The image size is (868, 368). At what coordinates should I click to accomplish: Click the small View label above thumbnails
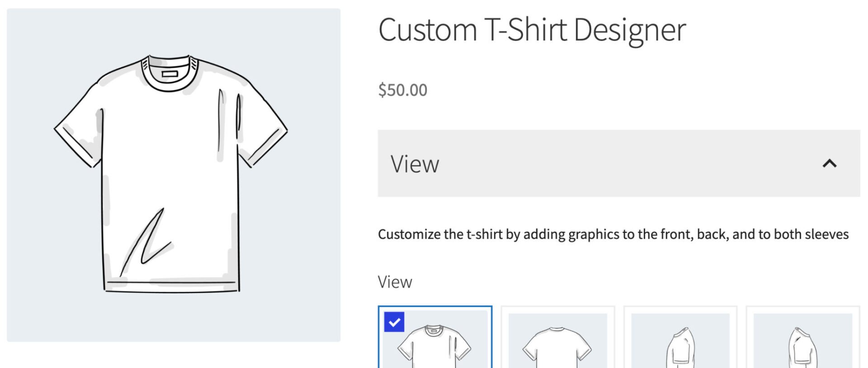coord(395,282)
